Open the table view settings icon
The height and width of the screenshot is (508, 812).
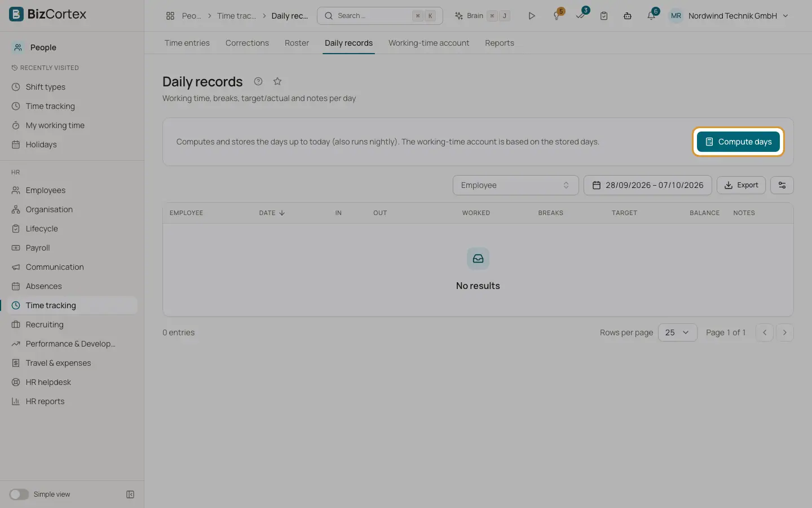(782, 185)
